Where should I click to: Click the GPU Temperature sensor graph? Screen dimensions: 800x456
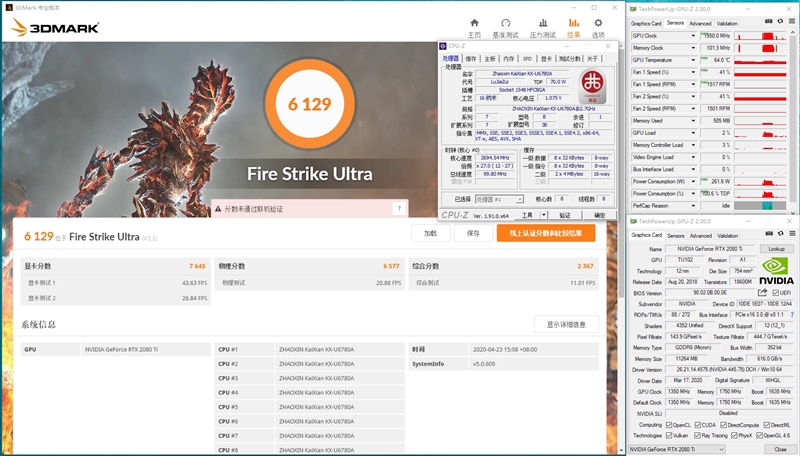[760, 60]
